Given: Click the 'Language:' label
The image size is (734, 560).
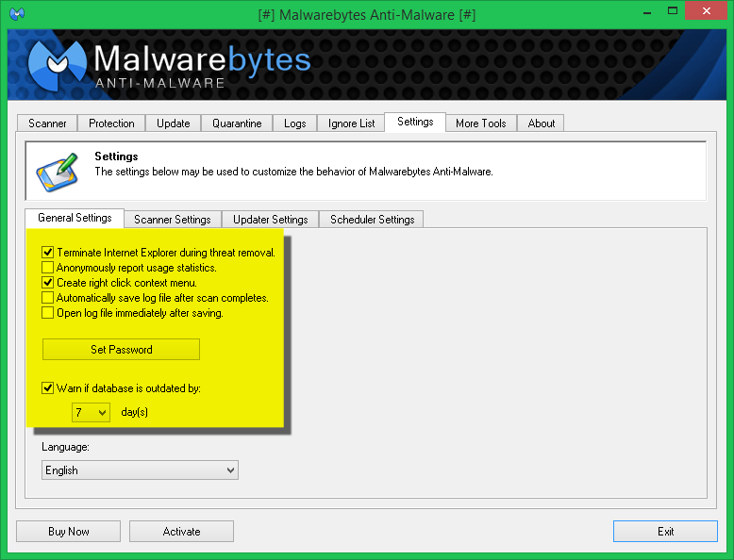Looking at the screenshot, I should [x=65, y=447].
